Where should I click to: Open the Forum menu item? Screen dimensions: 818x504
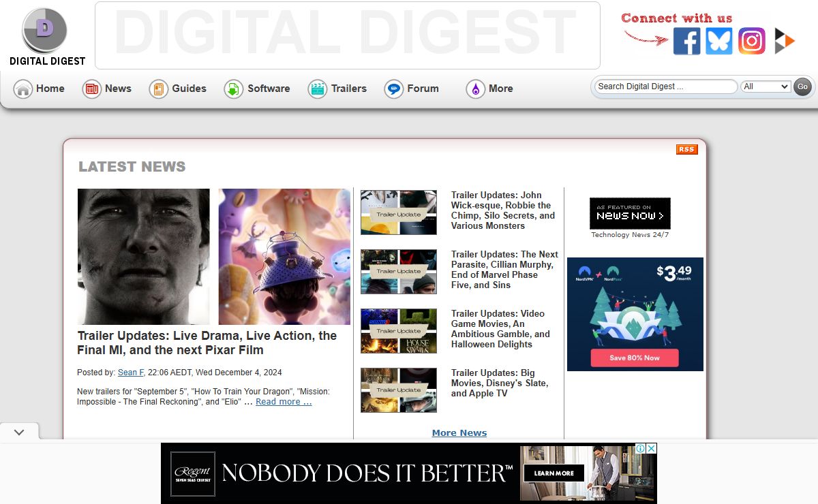coord(423,89)
